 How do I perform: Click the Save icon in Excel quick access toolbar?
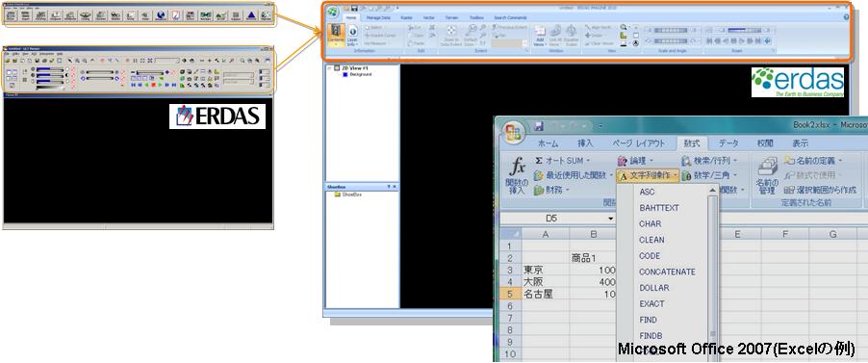coord(539,126)
